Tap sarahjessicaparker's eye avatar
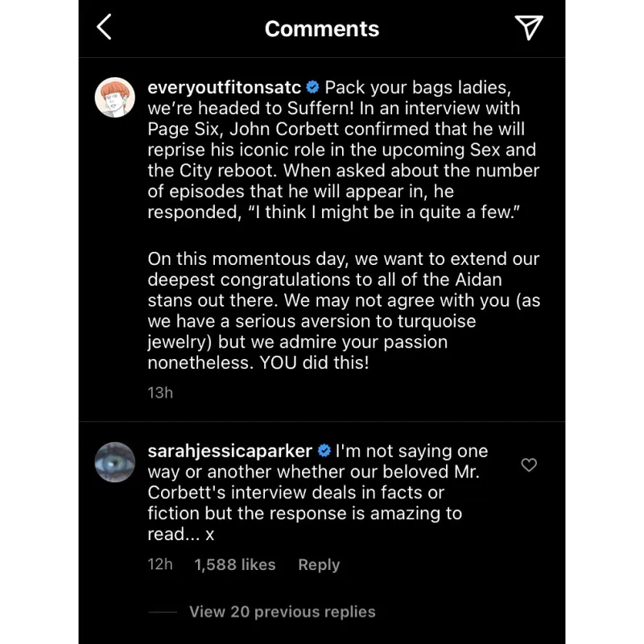Viewport: 644px width, 644px height. [x=115, y=462]
